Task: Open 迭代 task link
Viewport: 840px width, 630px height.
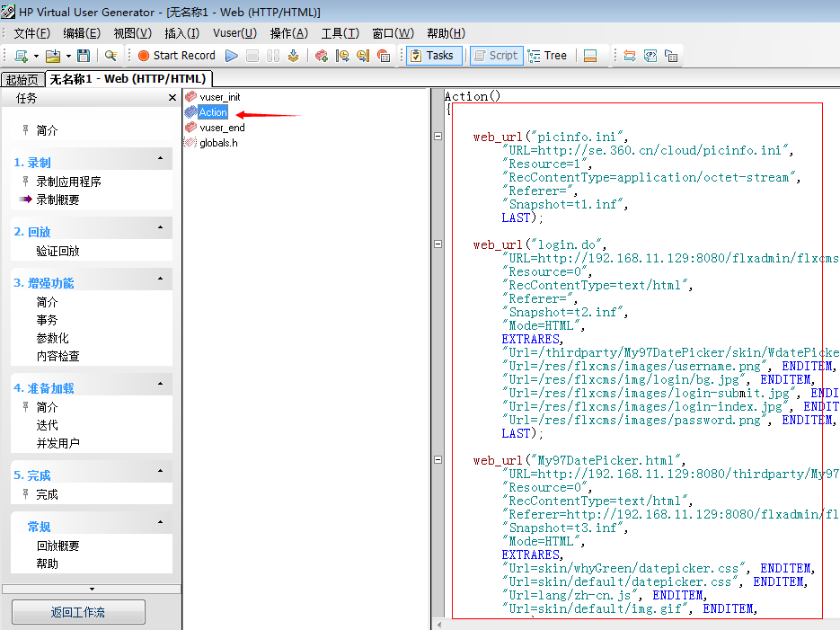Action: 47,425
